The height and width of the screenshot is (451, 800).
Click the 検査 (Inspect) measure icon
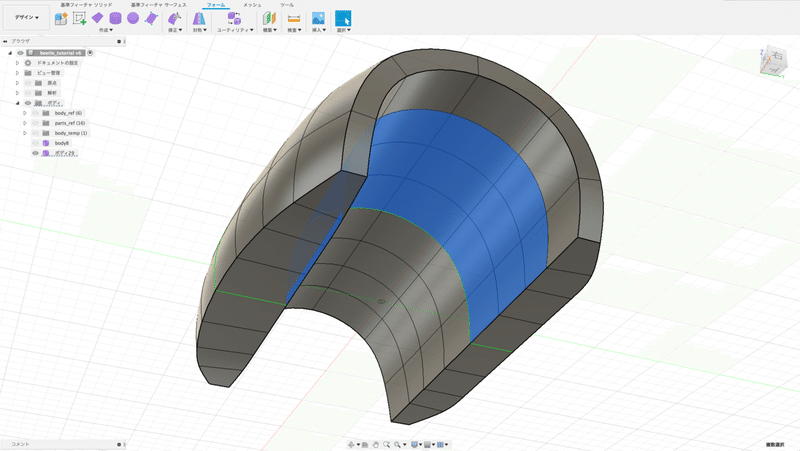(294, 19)
